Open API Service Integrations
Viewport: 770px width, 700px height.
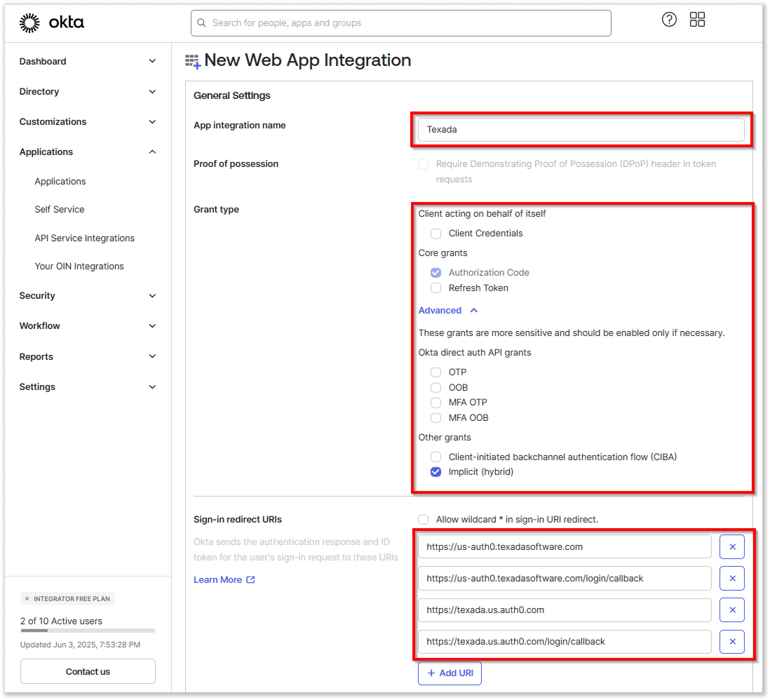(x=84, y=238)
